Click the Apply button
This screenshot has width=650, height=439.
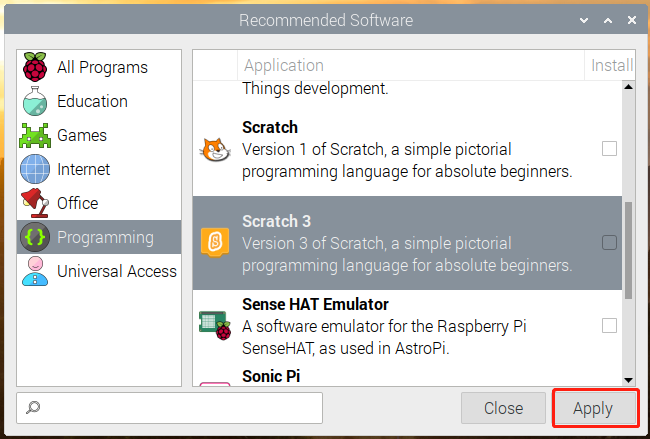pyautogui.click(x=593, y=408)
